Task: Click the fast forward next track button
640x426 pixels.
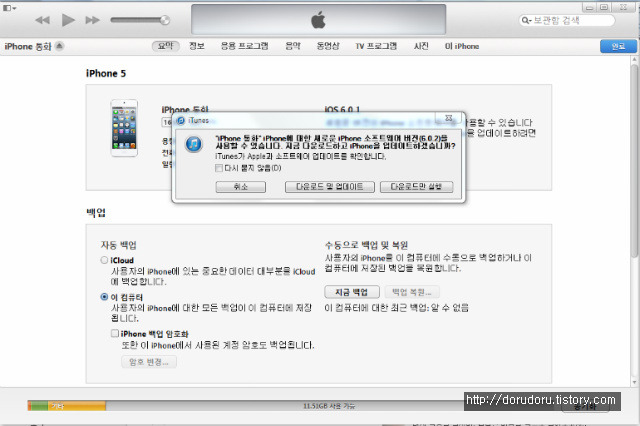Action: 93,20
